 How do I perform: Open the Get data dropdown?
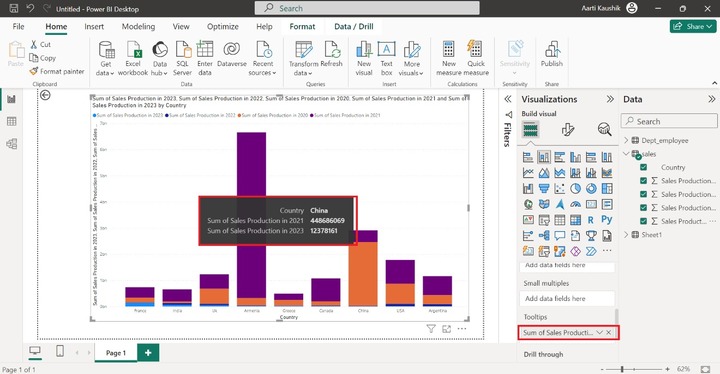(x=106, y=59)
